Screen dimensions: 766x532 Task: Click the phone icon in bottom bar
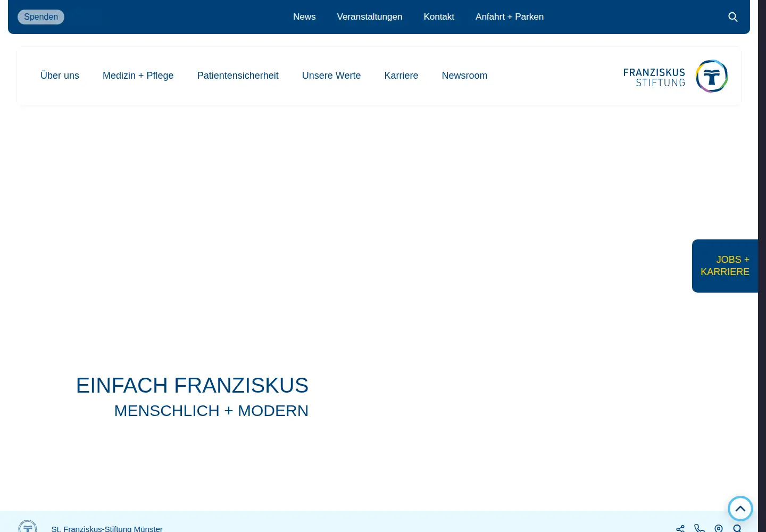(x=700, y=528)
